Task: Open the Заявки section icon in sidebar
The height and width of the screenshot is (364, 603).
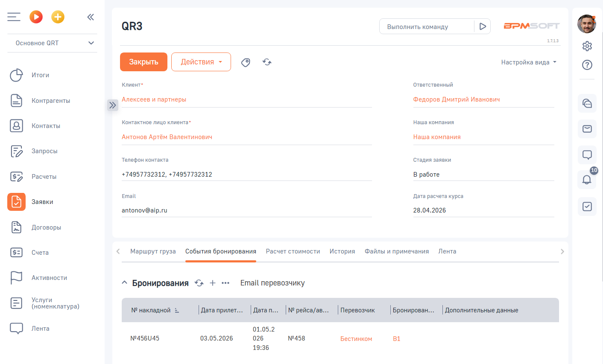Action: point(16,201)
